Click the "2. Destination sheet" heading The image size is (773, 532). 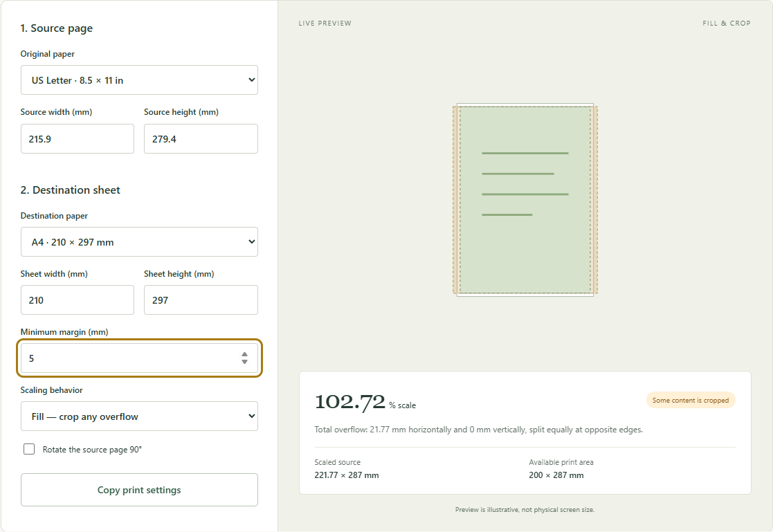[70, 190]
